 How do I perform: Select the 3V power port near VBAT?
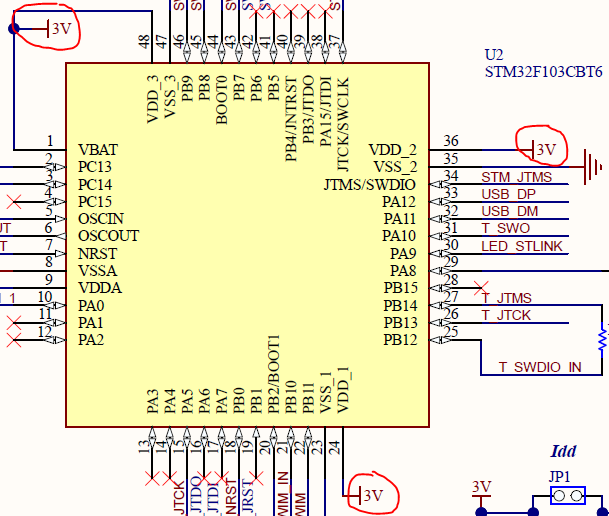coord(54,28)
